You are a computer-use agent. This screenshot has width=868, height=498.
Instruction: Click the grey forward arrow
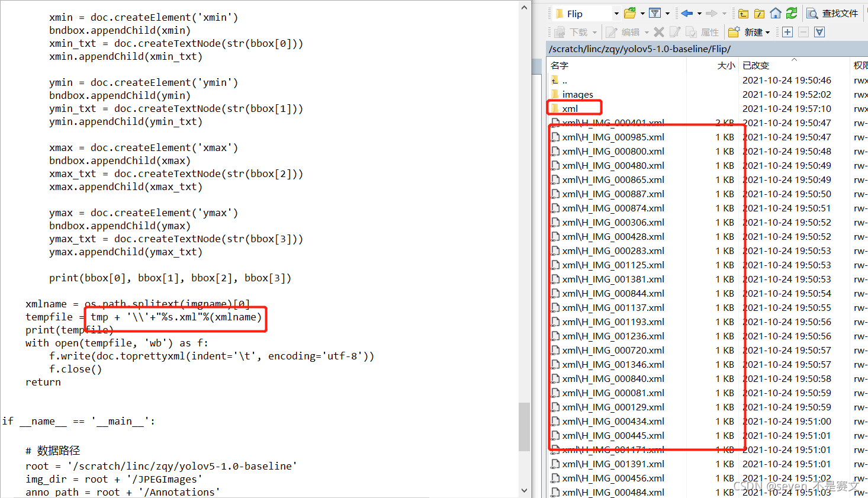point(712,13)
